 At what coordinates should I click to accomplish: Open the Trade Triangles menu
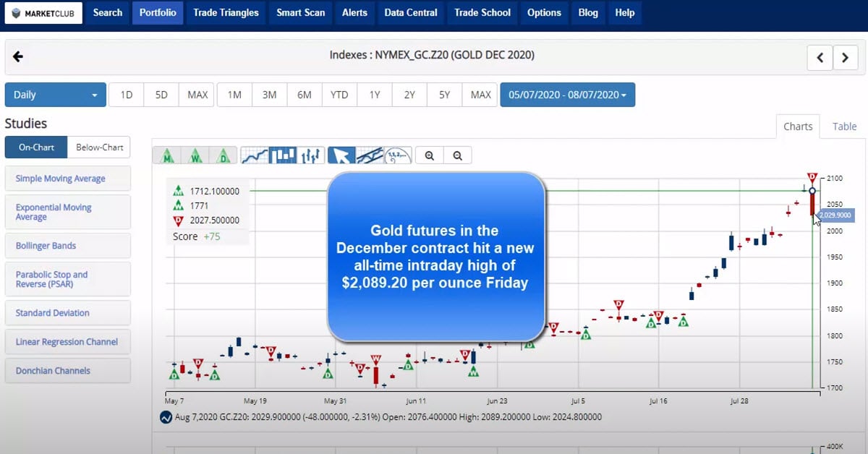pos(226,12)
